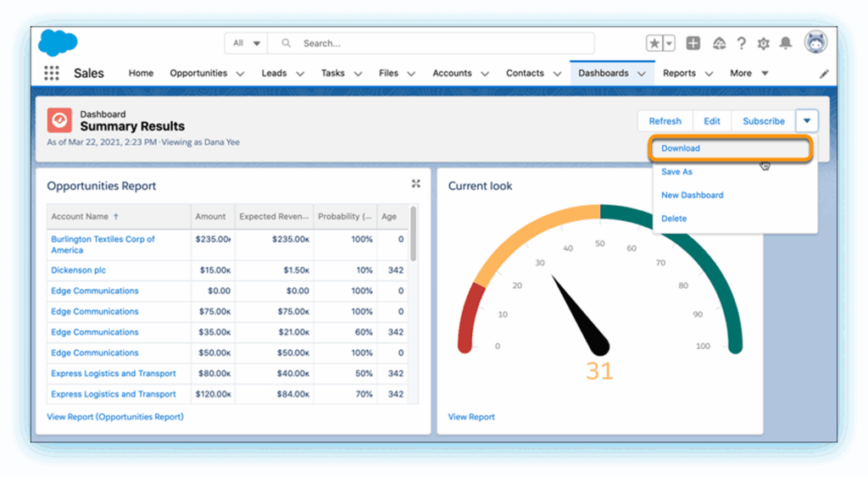Expand the Opportunities tab chevron
The width and height of the screenshot is (868, 477).
pyautogui.click(x=240, y=74)
